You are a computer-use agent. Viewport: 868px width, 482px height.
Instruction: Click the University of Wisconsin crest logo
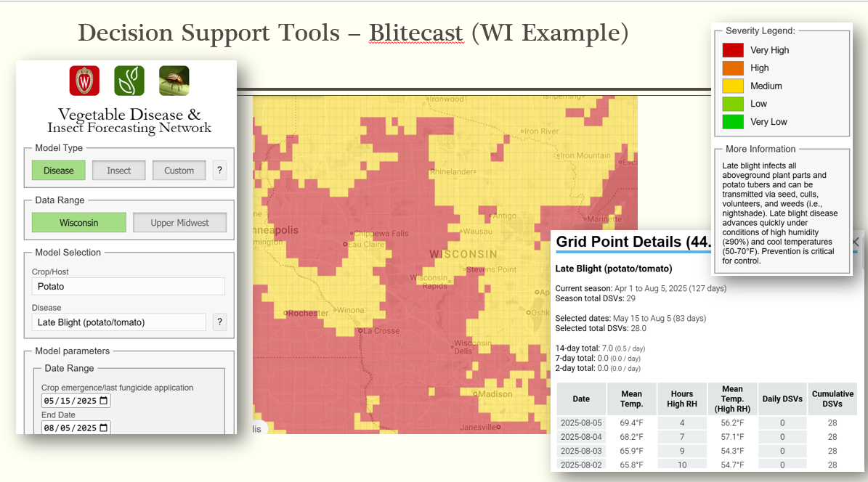(x=84, y=81)
